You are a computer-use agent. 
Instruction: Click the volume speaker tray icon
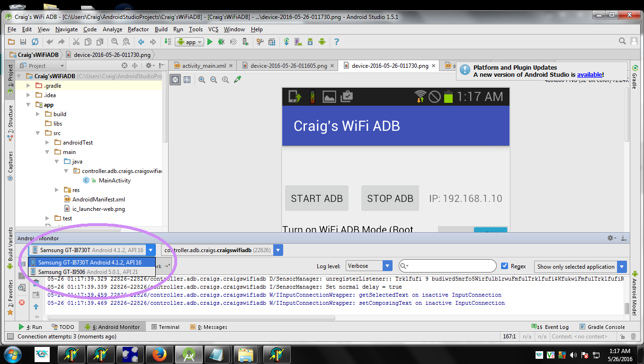click(573, 355)
